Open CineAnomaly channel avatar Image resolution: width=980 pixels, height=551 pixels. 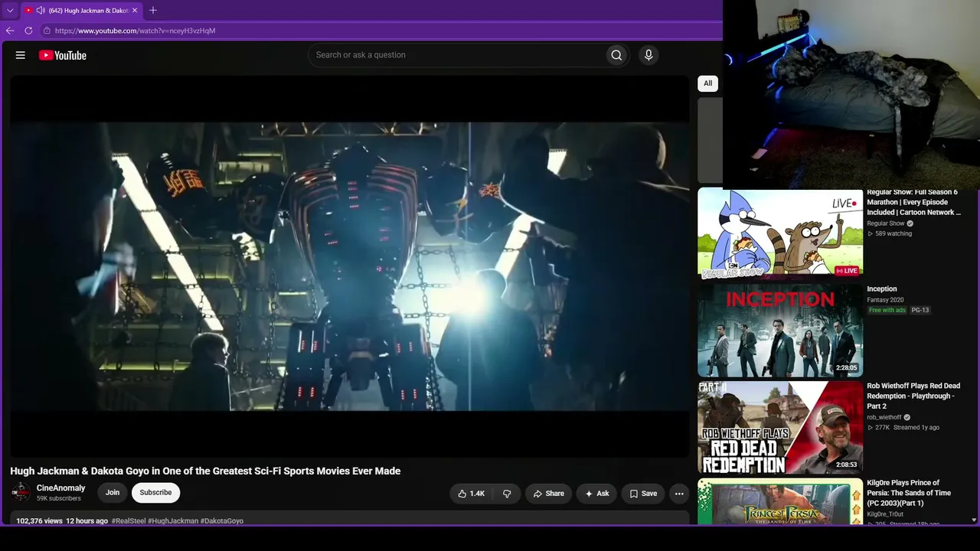click(x=21, y=493)
